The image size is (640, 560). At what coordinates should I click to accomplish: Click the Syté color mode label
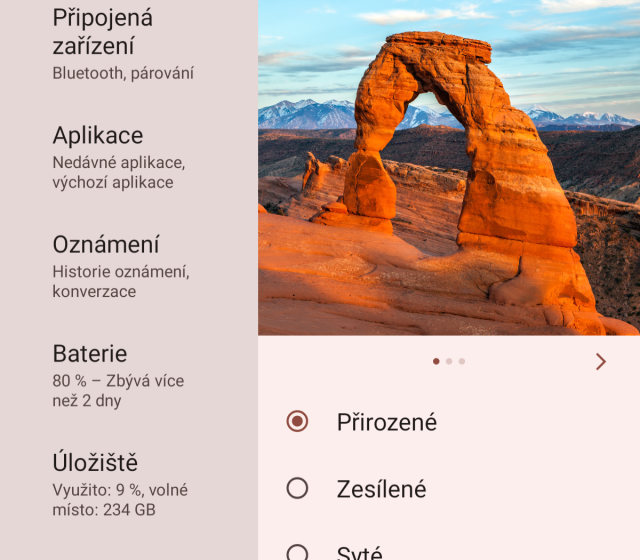(x=360, y=553)
